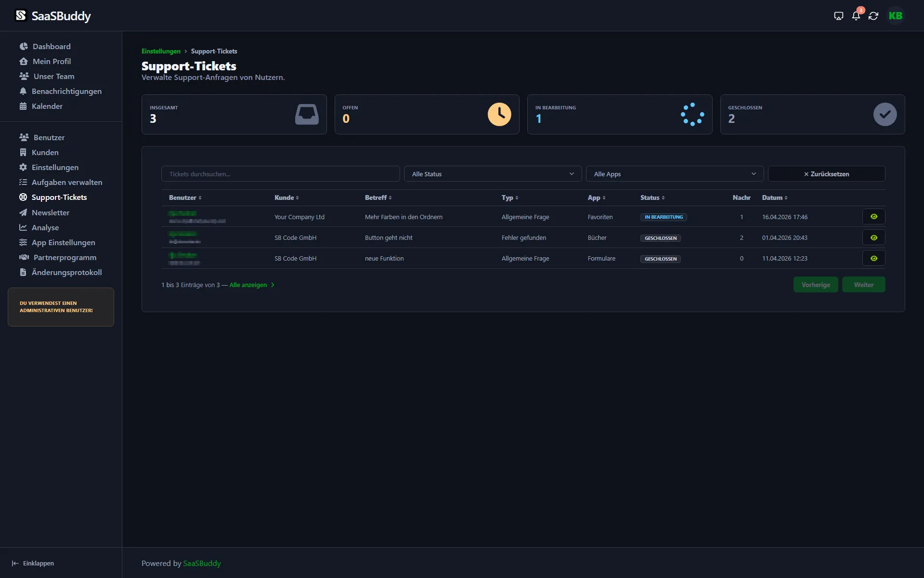This screenshot has width=924, height=578.
Task: Sort table by App column
Action: (x=597, y=197)
